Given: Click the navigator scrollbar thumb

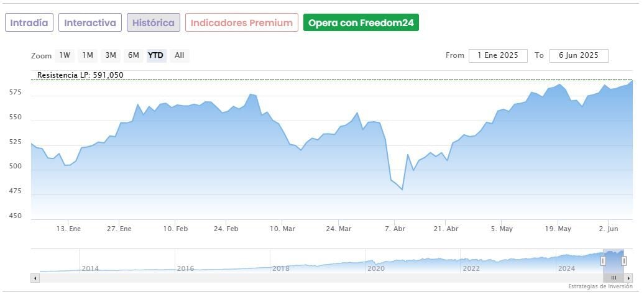Looking at the screenshot, I should point(614,278).
